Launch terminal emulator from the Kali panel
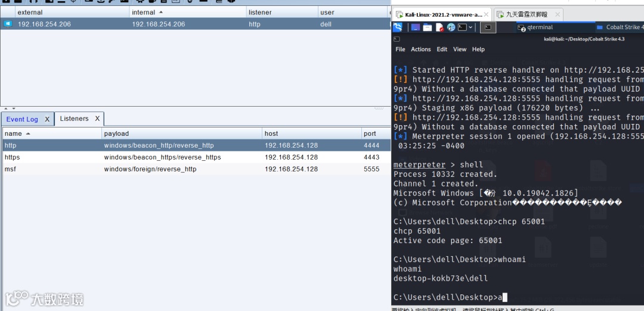Viewport: 644px width, 311px height. coord(463,27)
